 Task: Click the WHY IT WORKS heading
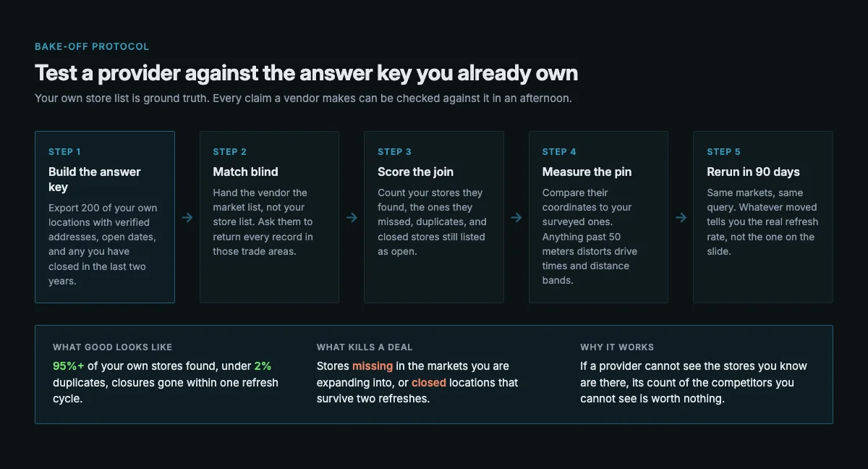click(617, 347)
